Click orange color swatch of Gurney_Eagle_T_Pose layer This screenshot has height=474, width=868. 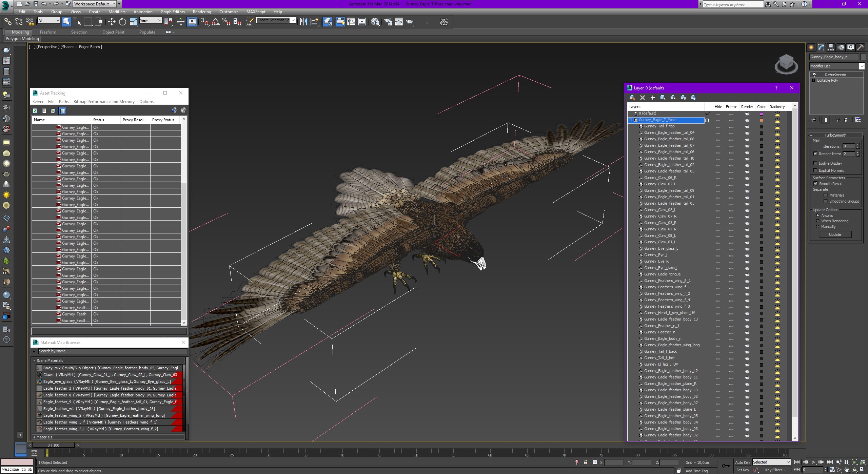pyautogui.click(x=761, y=120)
